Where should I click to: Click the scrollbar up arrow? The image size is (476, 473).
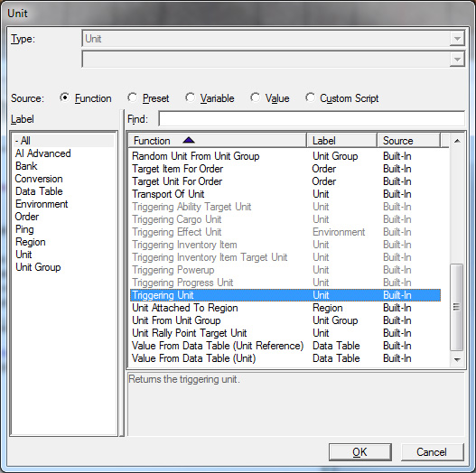[x=457, y=141]
